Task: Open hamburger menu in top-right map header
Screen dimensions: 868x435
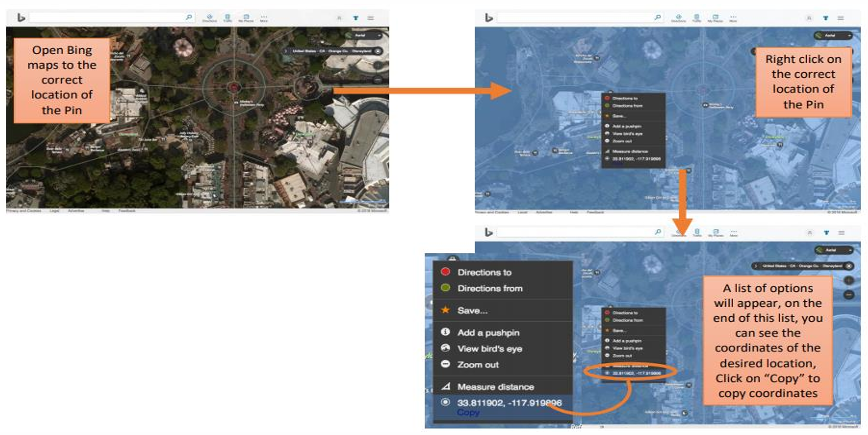Action: [840, 18]
